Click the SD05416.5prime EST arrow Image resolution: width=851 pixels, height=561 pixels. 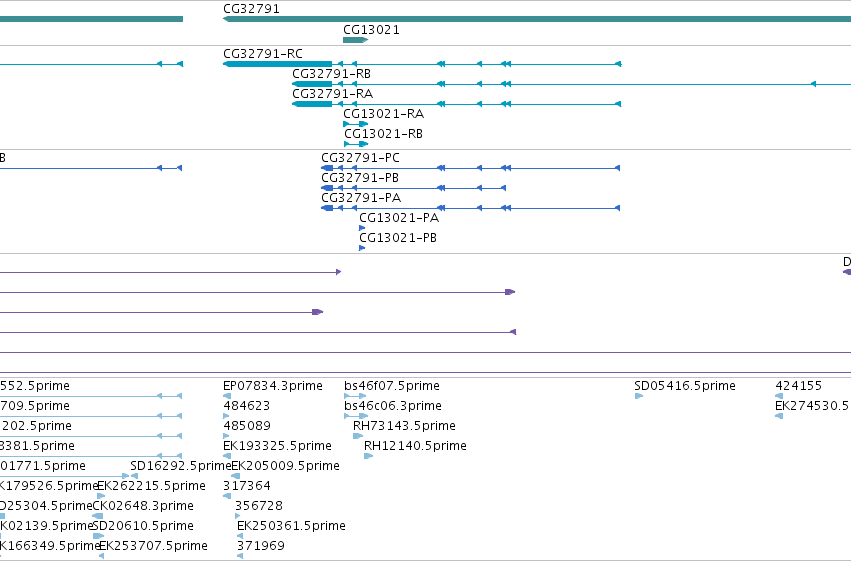coord(639,396)
